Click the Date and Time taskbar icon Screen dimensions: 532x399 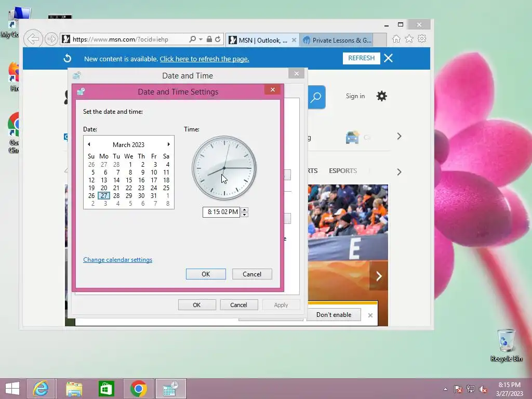coord(170,389)
